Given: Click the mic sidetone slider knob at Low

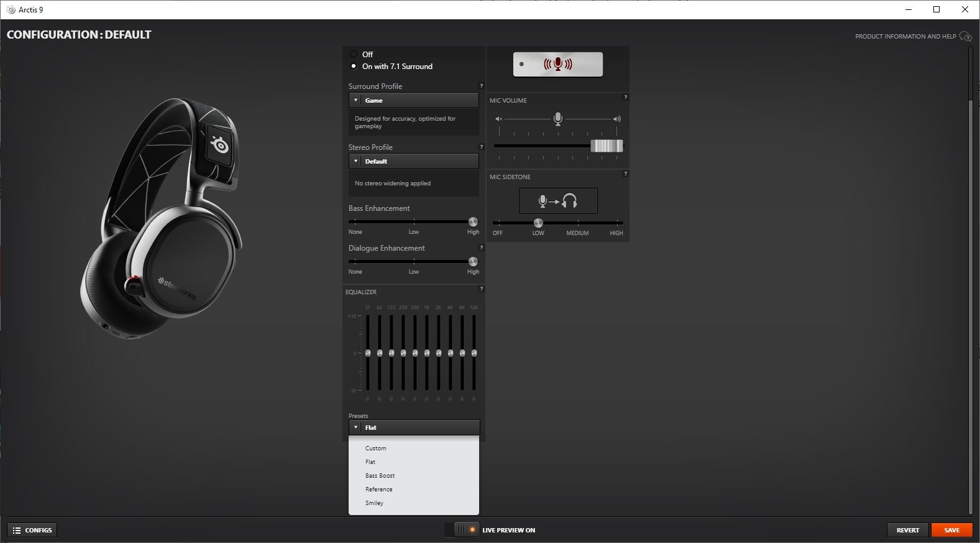Looking at the screenshot, I should (x=538, y=223).
